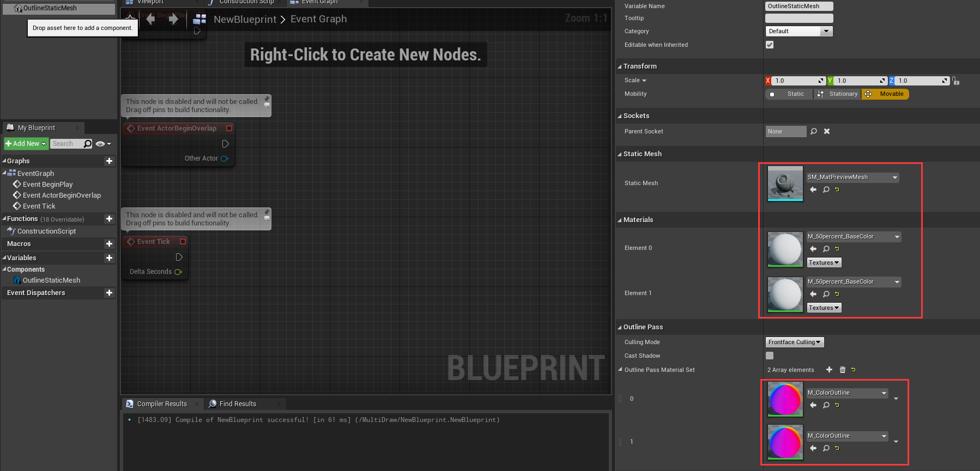Navigate forward with the right arrow icon
The width and height of the screenshot is (980, 471).
click(x=173, y=20)
